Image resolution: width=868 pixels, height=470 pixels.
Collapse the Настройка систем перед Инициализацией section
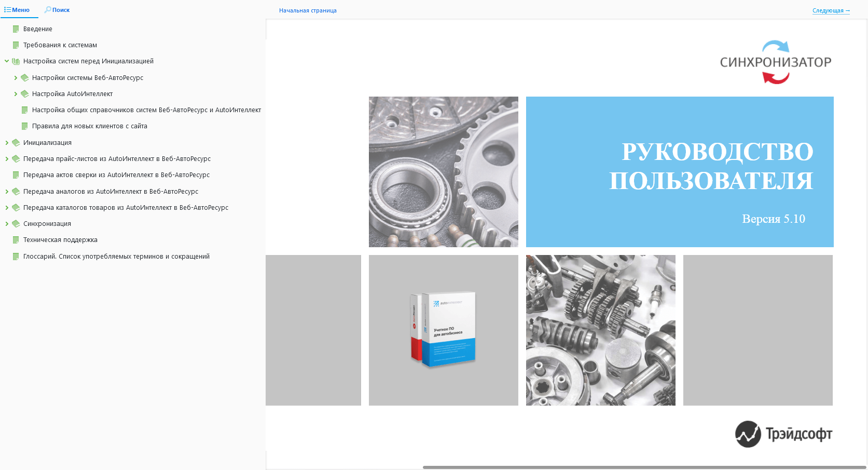pos(7,61)
